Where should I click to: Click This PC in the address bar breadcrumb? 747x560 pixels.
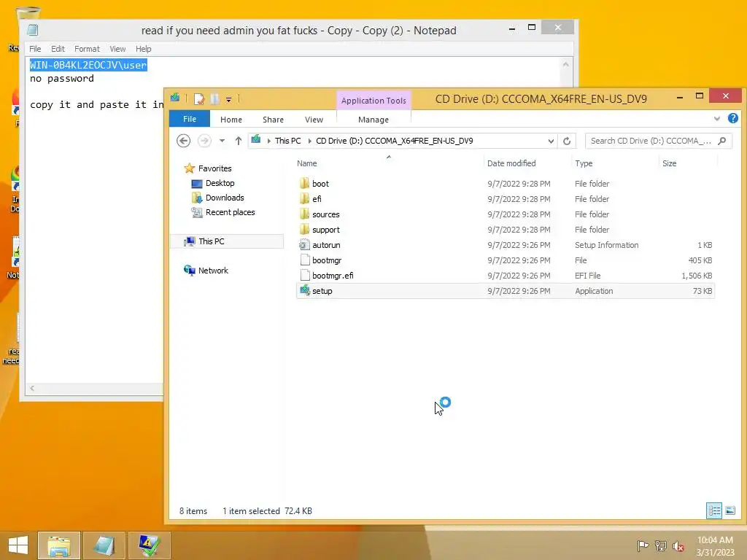[x=287, y=141]
